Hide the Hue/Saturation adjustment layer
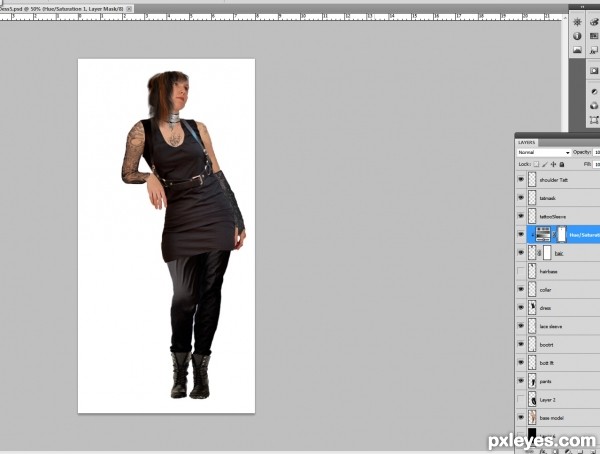This screenshot has height=454, width=600. (x=521, y=234)
